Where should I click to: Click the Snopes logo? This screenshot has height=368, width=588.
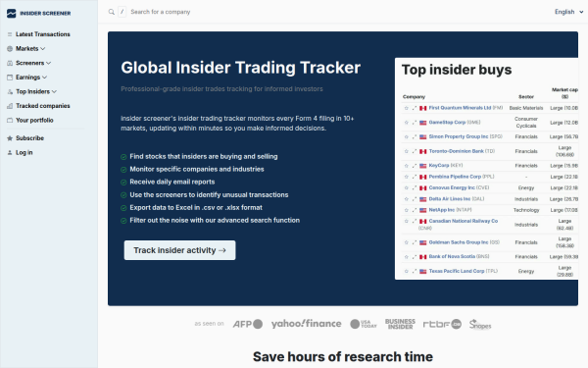pyautogui.click(x=480, y=324)
